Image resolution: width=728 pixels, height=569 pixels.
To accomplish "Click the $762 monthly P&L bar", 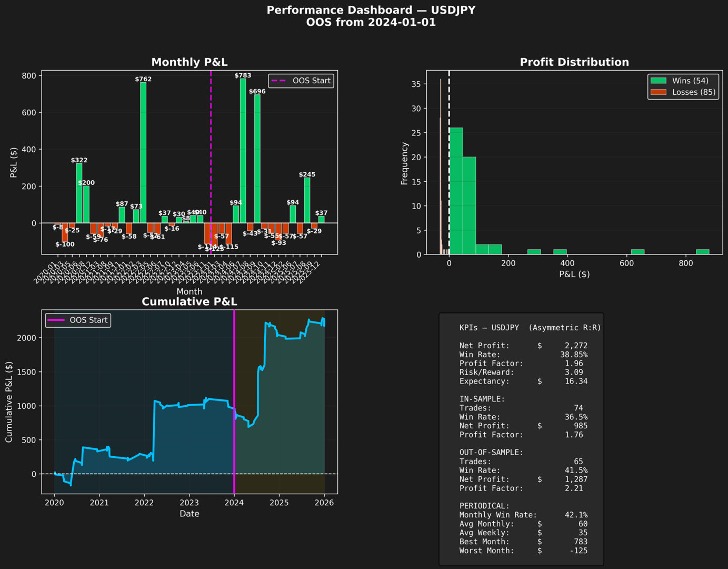I will coord(143,153).
